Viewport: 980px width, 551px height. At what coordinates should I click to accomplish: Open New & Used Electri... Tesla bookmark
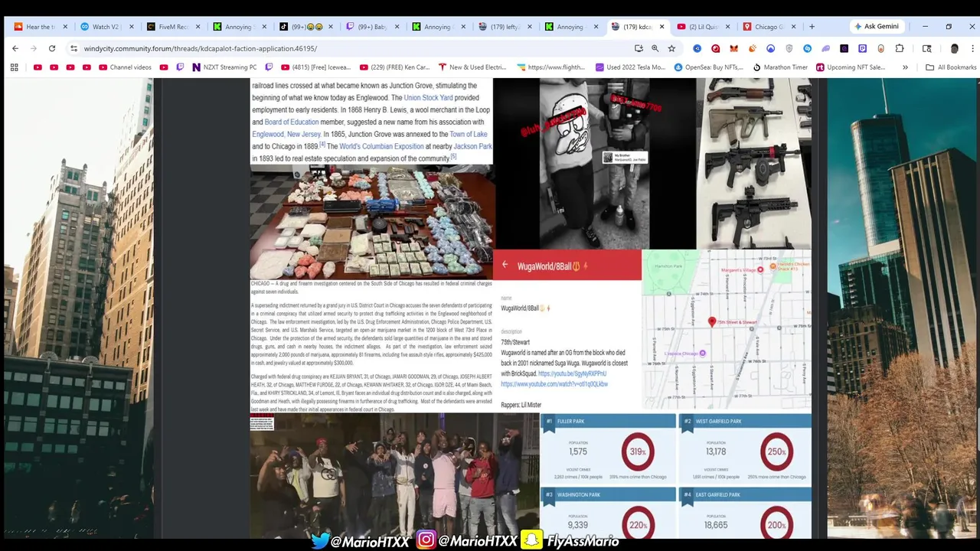click(472, 67)
